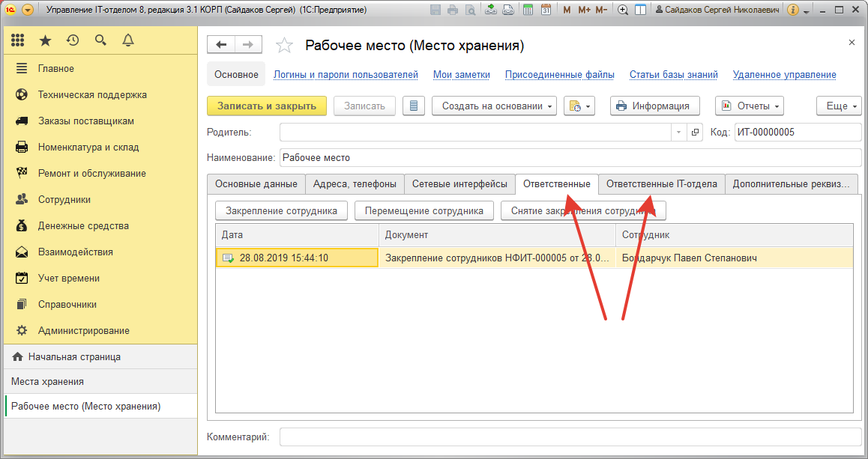Open the Создать на основании dropdown

coord(494,106)
